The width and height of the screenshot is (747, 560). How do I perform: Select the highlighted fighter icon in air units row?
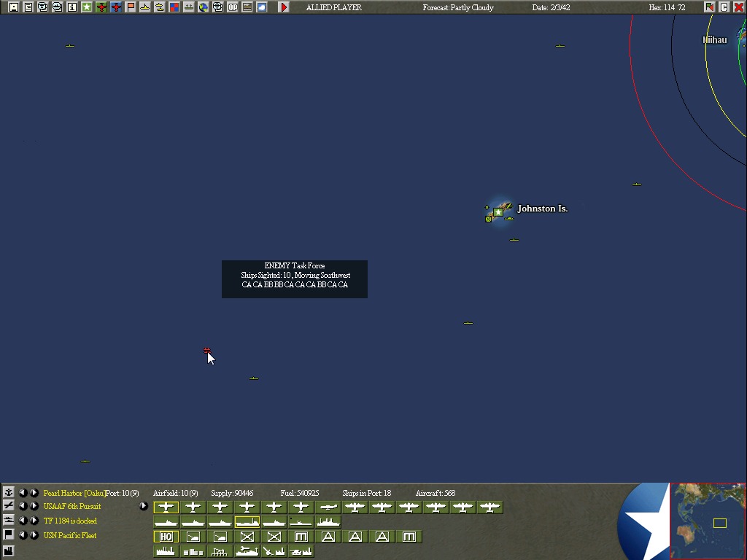click(x=166, y=507)
